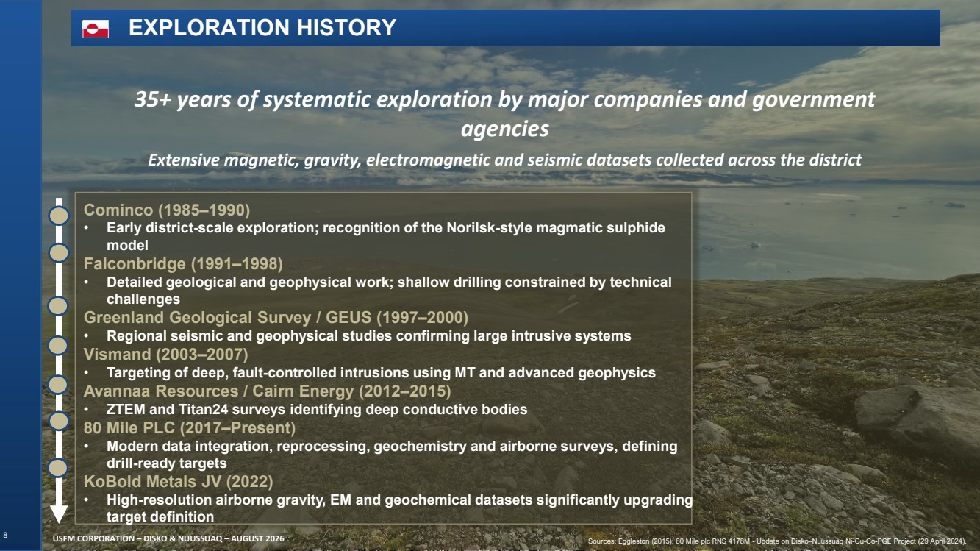Screen dimensions: 980x551
Task: Select the "EXPLORATION HISTORY" slide title
Action: (x=262, y=28)
